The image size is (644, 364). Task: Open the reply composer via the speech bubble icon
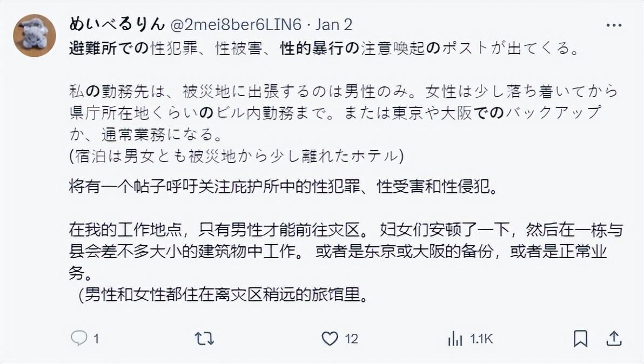pos(79,339)
